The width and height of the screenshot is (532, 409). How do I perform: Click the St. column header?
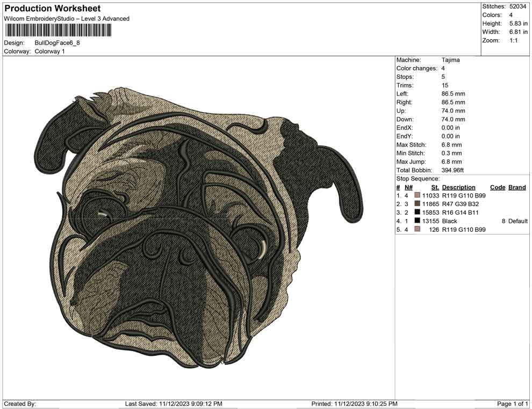click(x=435, y=187)
